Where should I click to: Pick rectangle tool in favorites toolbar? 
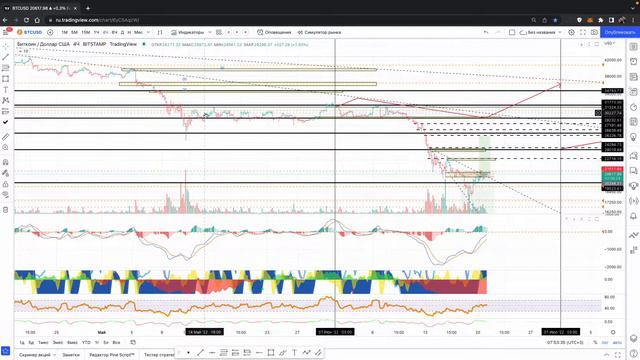[x=271, y=353]
